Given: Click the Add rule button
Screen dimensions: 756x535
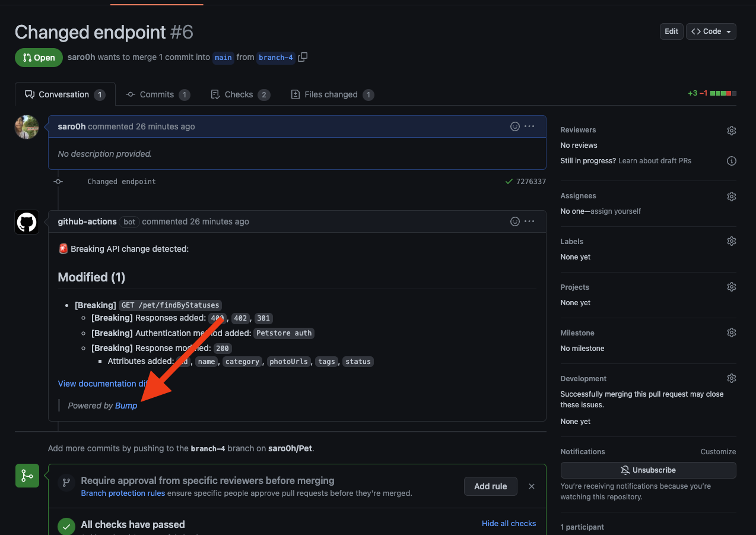Looking at the screenshot, I should [x=490, y=486].
